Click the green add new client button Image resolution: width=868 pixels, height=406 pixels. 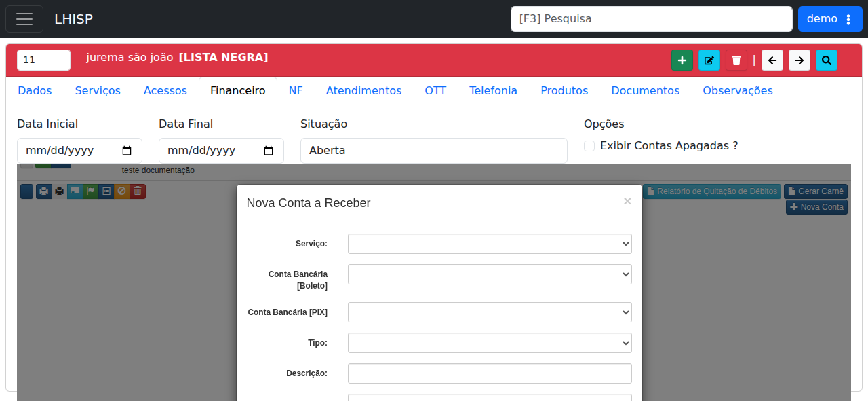coord(682,60)
